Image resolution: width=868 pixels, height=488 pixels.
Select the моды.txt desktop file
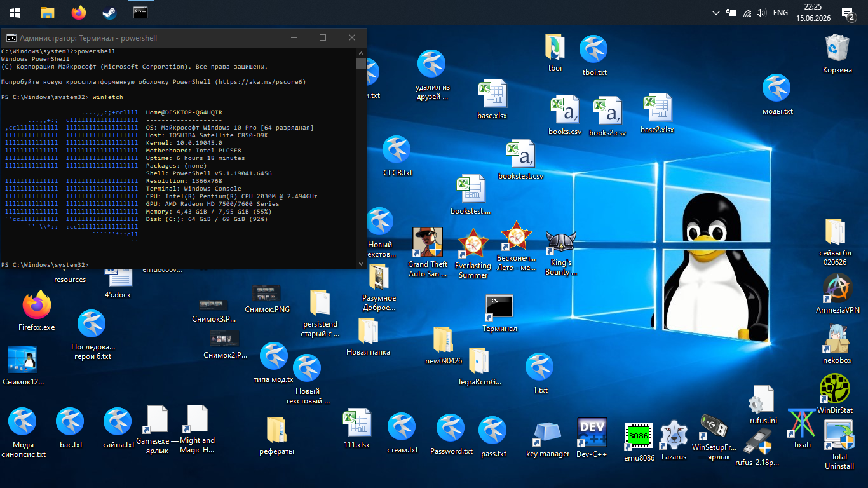(777, 95)
